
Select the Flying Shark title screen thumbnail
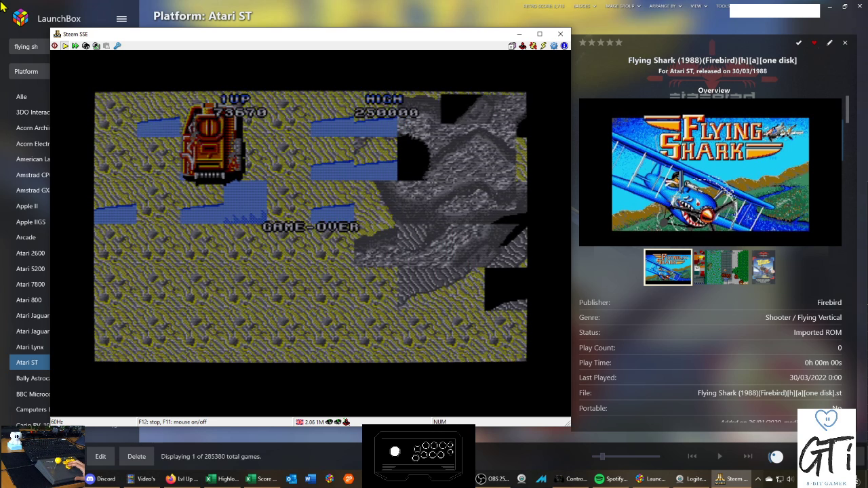[x=668, y=267]
